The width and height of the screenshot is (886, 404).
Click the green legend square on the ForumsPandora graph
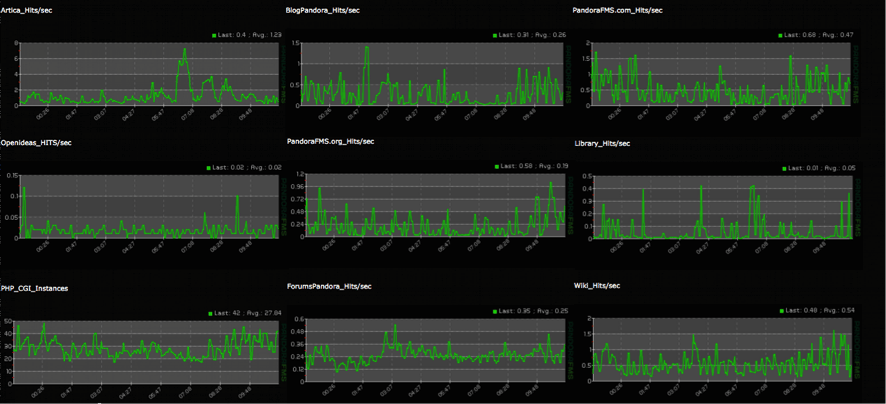click(497, 311)
